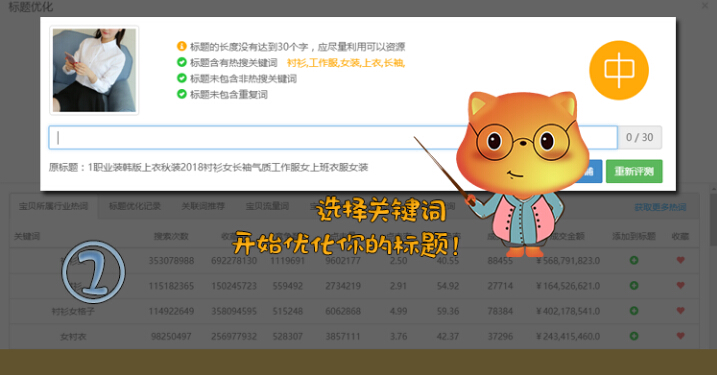The height and width of the screenshot is (375, 717).
Task: Click the orange 中 score badge
Action: tap(619, 70)
